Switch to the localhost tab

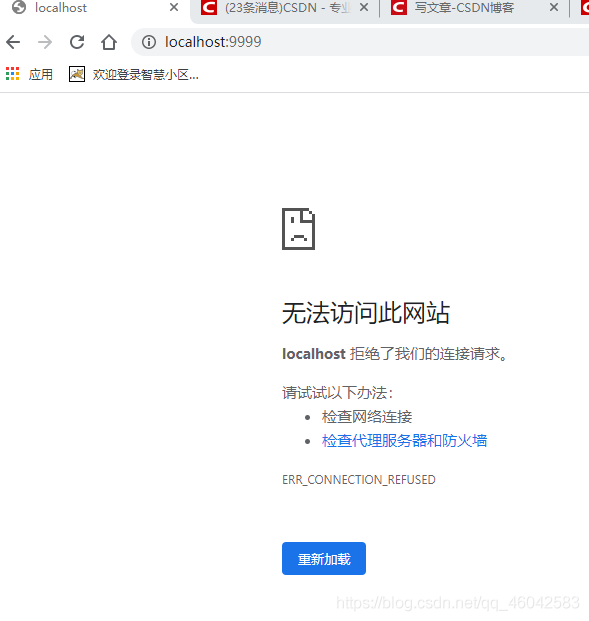point(94,9)
